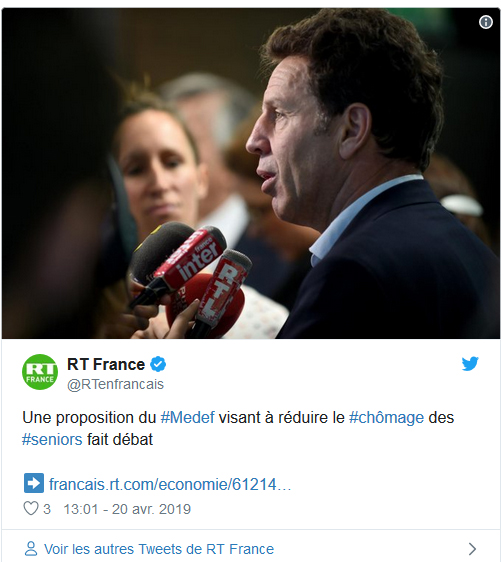The width and height of the screenshot is (503, 562).
Task: Open the tweet photo of man speaking
Action: (251, 173)
